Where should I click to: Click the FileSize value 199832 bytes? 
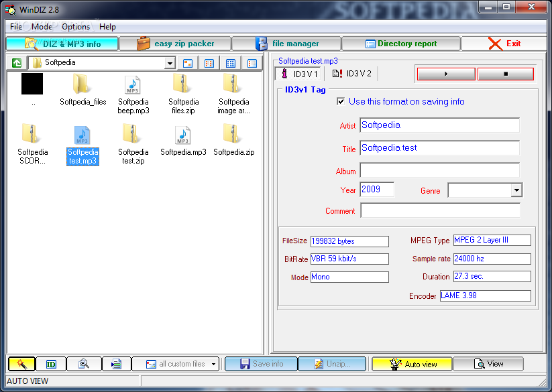click(x=349, y=241)
